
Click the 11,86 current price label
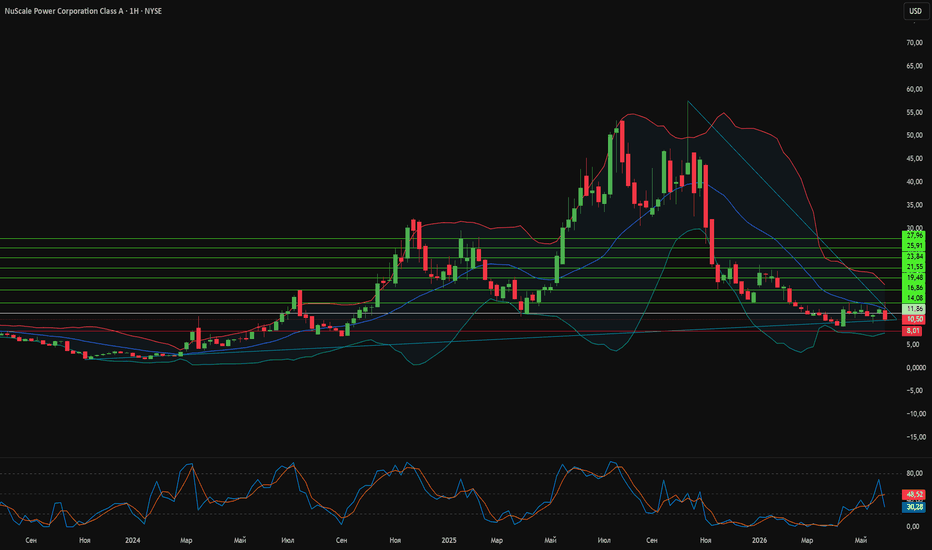914,309
